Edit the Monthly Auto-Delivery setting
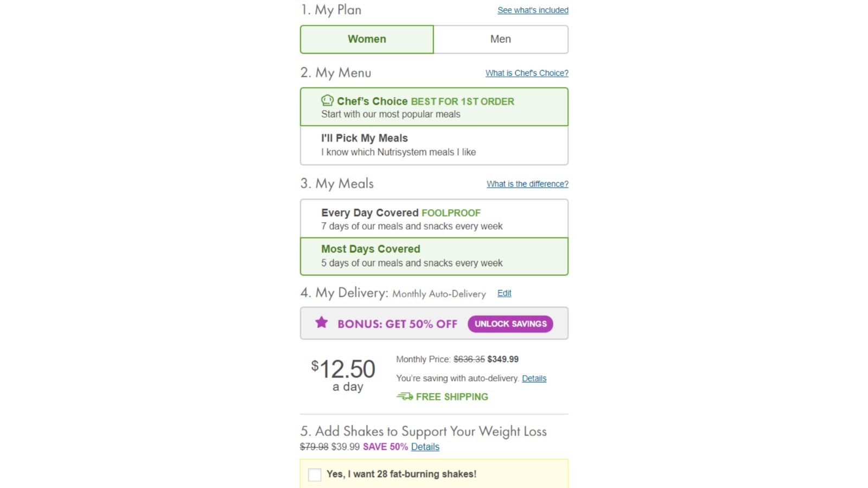Viewport: 868px width, 488px height. pos(504,293)
